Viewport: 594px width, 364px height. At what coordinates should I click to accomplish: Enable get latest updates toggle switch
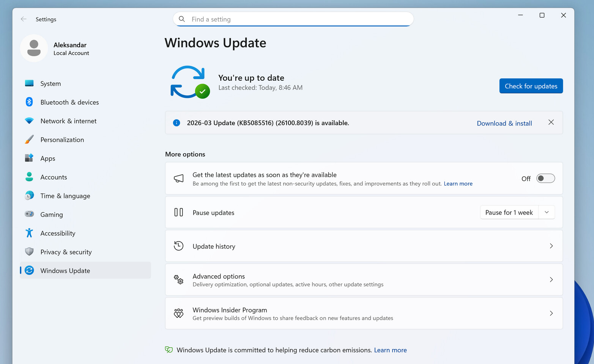point(545,179)
